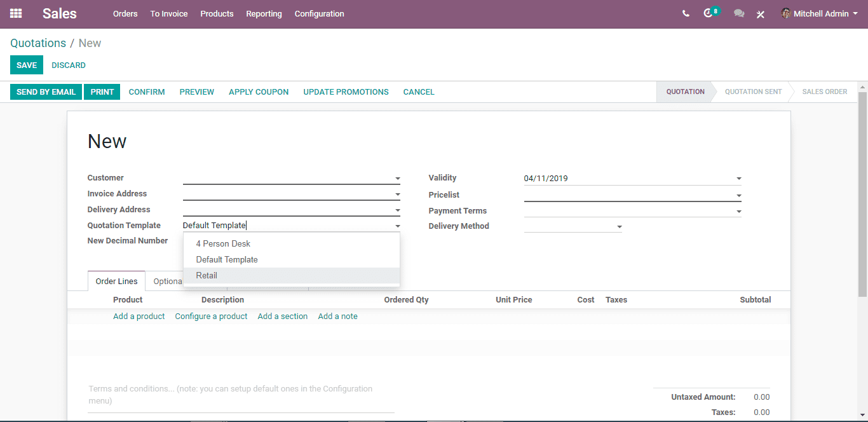This screenshot has height=422, width=868.
Task: Click Apply Coupon button
Action: click(259, 92)
